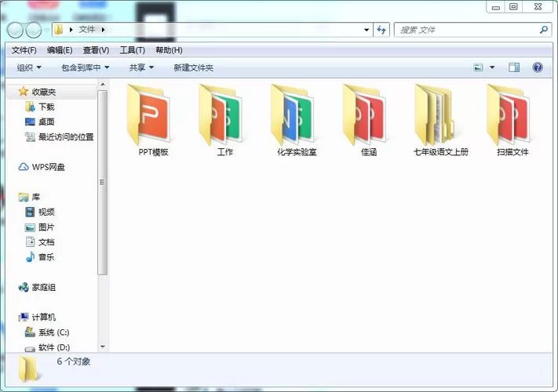Screen dimensions: 558x392
Task: Click the address bar refresh icon
Action: (381, 30)
